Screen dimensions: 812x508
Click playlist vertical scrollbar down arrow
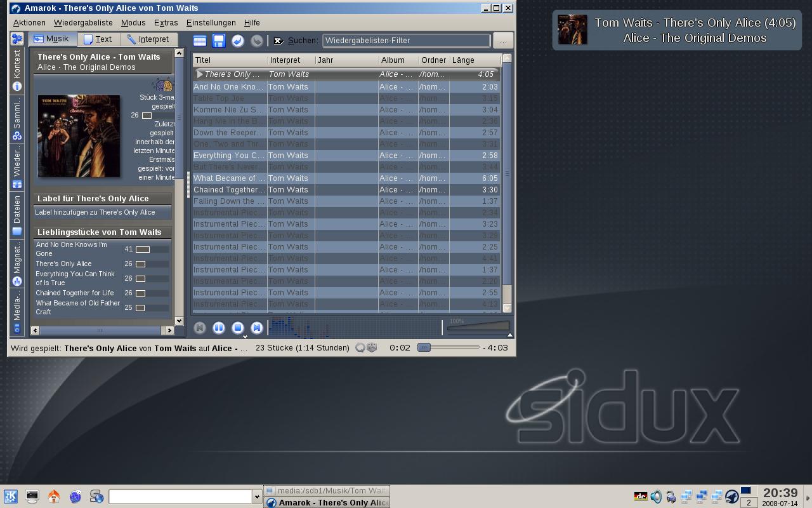click(x=507, y=308)
